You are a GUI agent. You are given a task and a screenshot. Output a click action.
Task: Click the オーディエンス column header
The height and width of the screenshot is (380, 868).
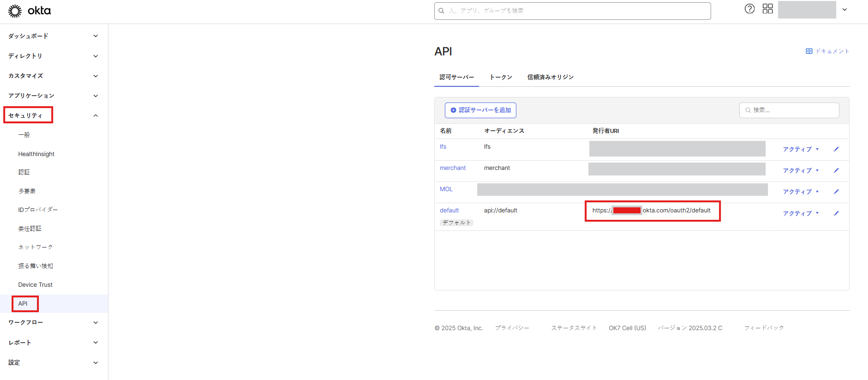pos(504,131)
